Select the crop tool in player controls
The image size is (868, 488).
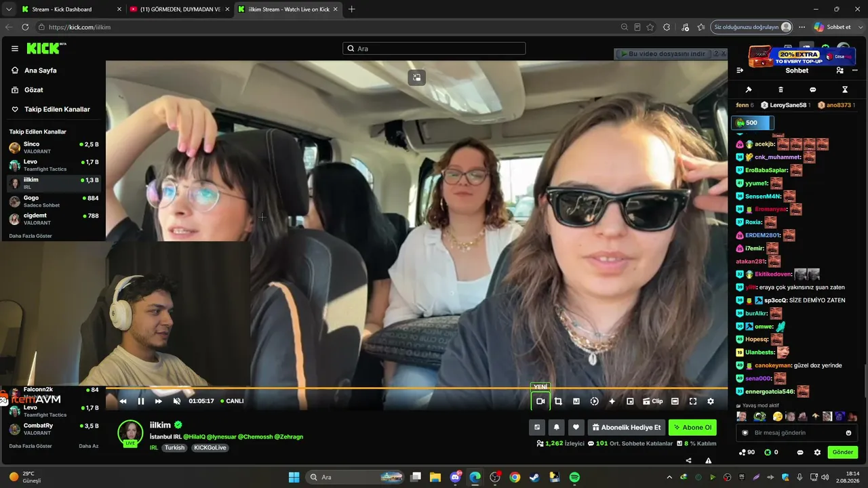(x=558, y=401)
